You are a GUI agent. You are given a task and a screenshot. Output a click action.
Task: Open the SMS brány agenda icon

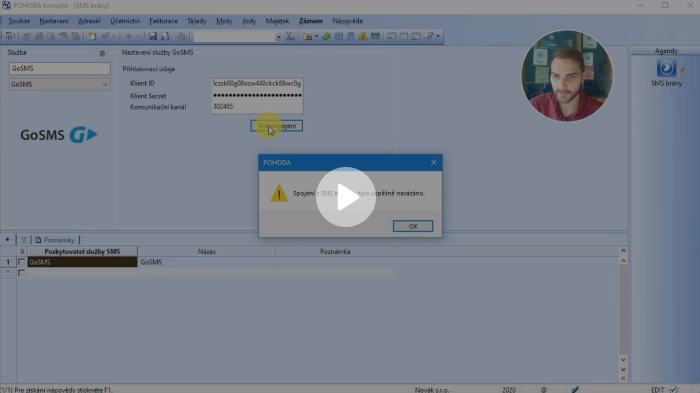pyautogui.click(x=666, y=68)
